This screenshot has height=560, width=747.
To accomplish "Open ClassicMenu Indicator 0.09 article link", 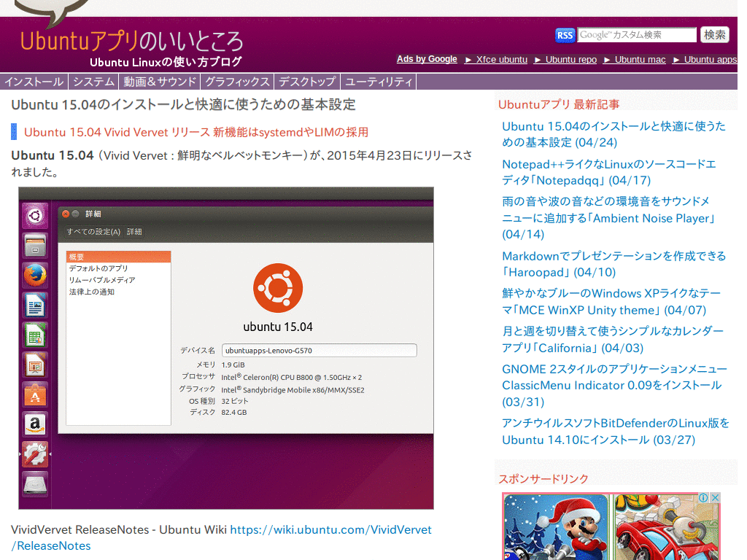I will (614, 385).
